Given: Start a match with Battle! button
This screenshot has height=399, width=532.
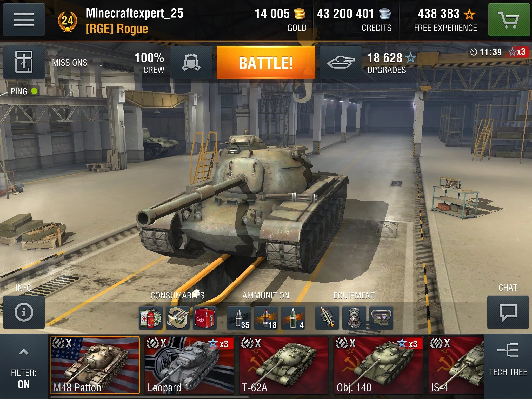Looking at the screenshot, I should (x=266, y=62).
